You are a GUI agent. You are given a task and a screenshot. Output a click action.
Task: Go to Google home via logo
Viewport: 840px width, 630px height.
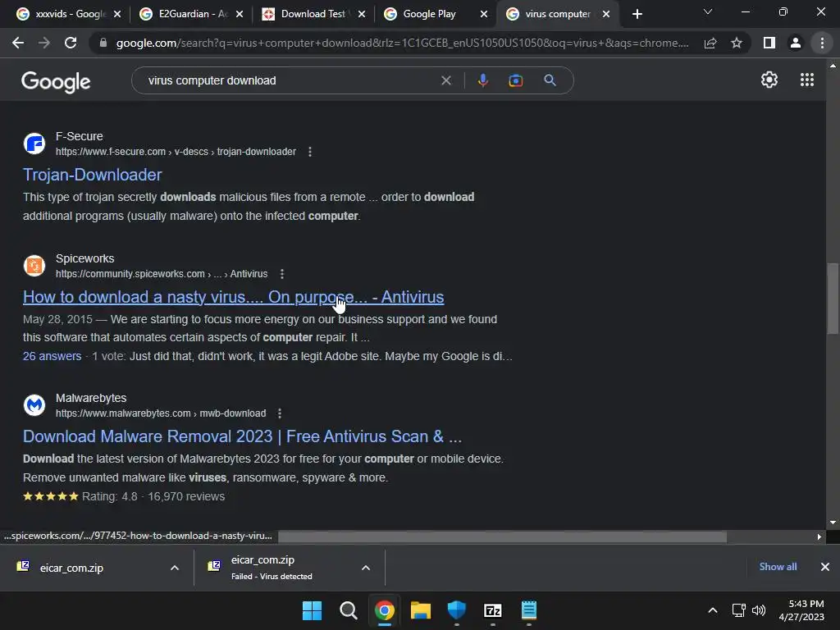click(x=56, y=81)
